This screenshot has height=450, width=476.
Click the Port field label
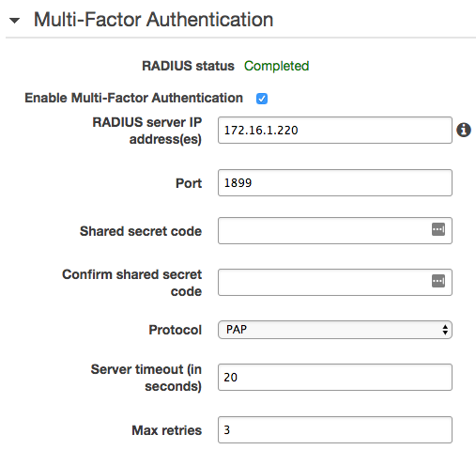coord(189,183)
